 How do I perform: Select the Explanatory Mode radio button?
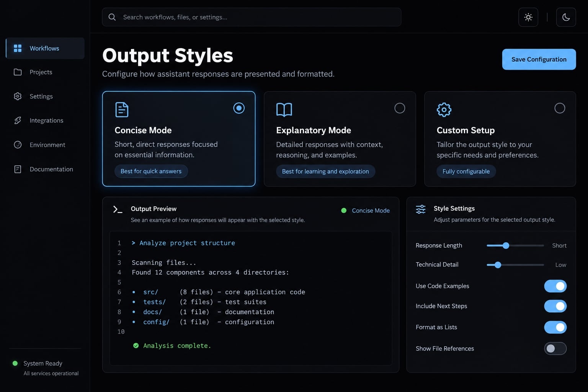(x=400, y=108)
